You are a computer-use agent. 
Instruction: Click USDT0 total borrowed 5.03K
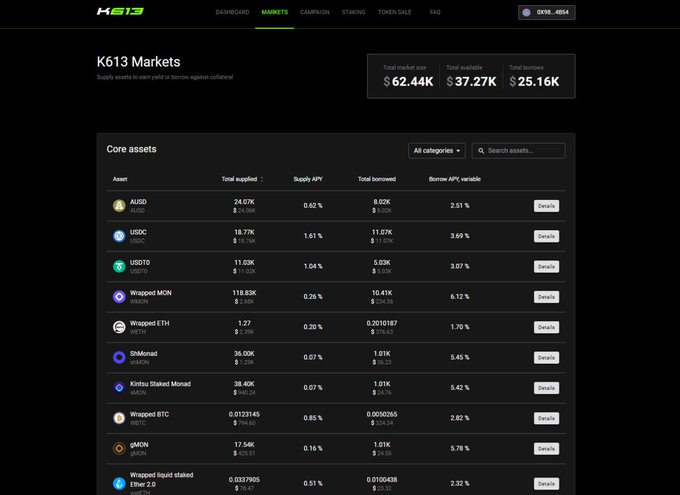(x=382, y=262)
